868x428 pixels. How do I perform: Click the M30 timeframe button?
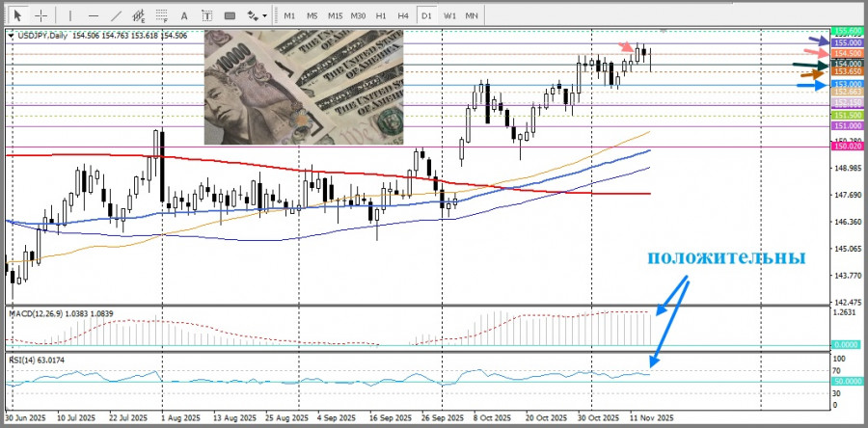click(358, 15)
